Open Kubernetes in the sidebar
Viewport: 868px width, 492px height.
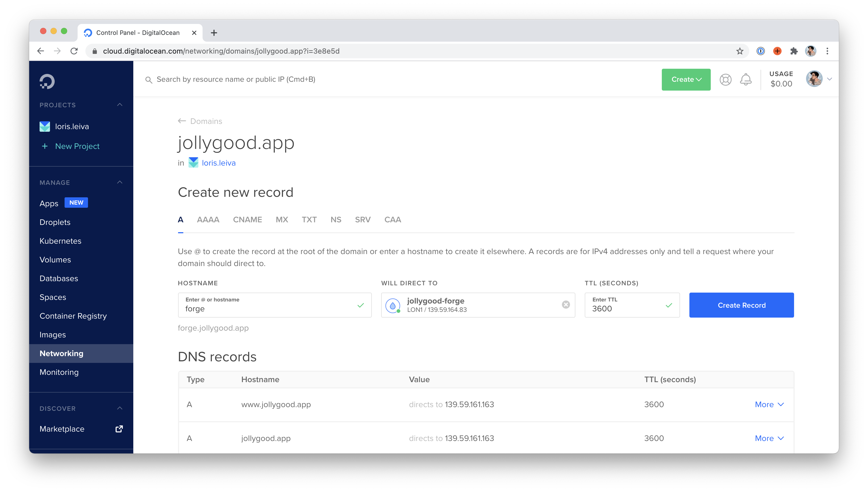point(60,241)
